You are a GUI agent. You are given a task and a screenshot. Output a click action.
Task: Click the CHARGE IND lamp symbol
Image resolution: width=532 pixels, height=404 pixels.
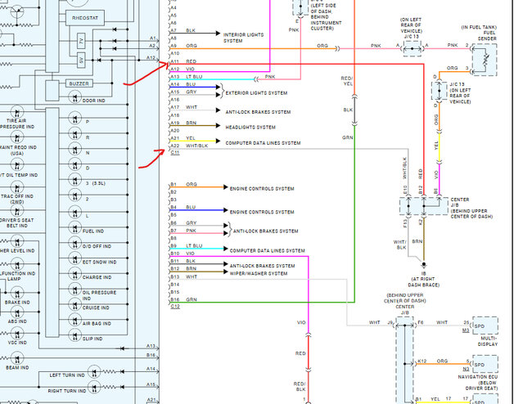74,274
